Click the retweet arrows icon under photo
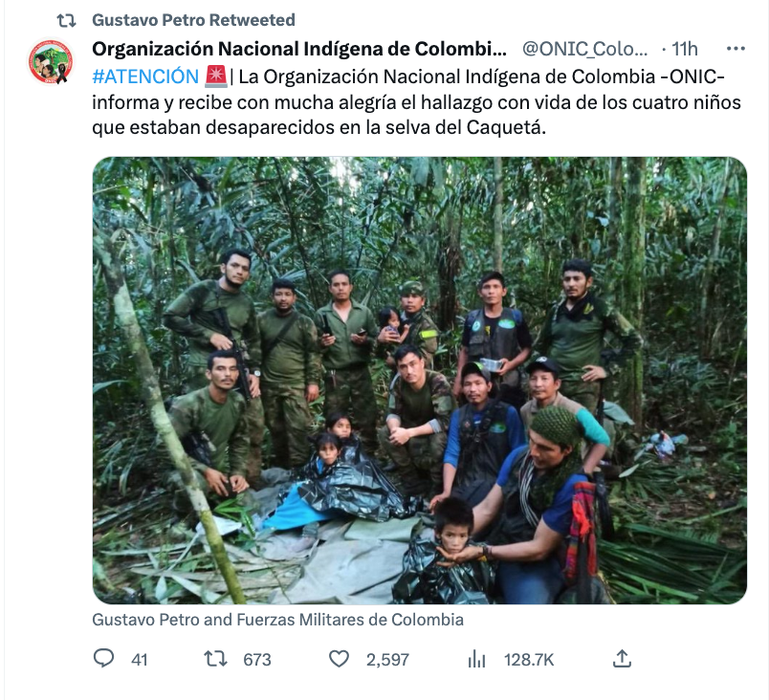Viewport: 769px width, 700px height. [x=216, y=658]
